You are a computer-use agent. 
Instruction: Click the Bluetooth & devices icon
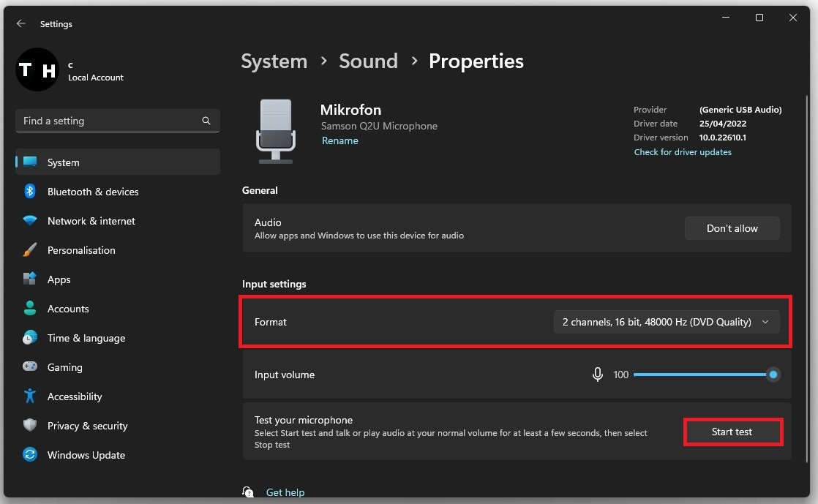click(x=30, y=192)
